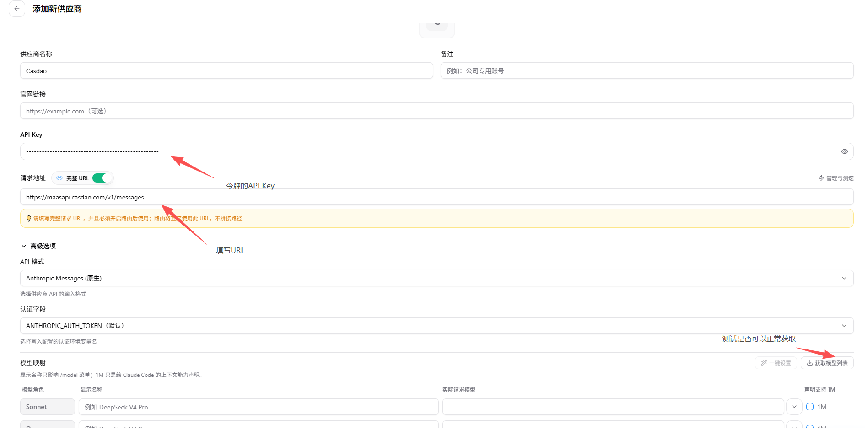Open 管理与测速 link
868x430 pixels.
click(836, 178)
